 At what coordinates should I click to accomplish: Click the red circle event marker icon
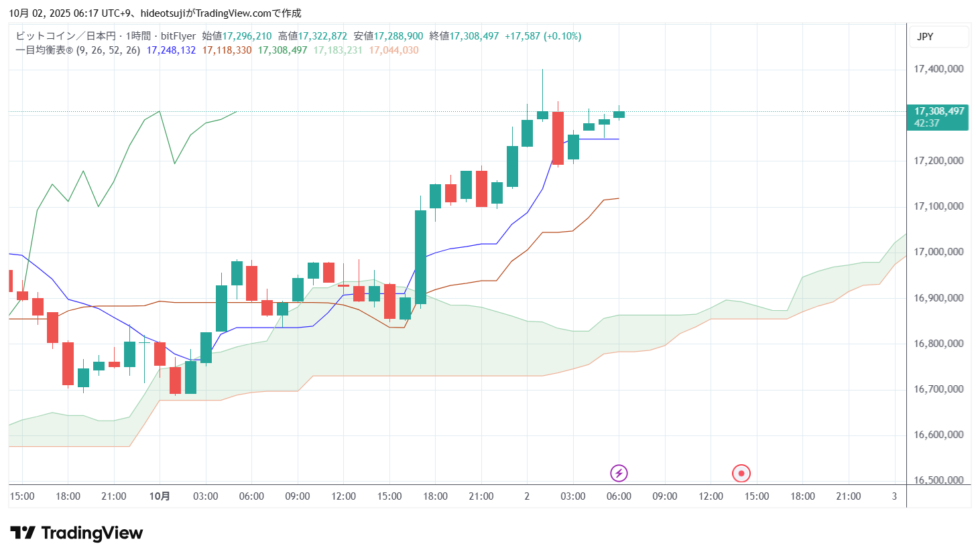(x=741, y=474)
